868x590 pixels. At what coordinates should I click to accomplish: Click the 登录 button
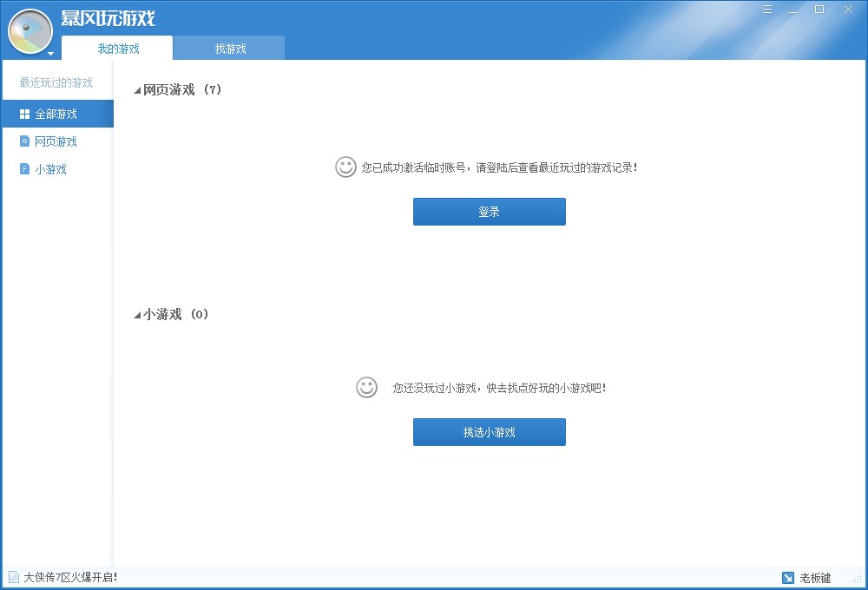(489, 211)
